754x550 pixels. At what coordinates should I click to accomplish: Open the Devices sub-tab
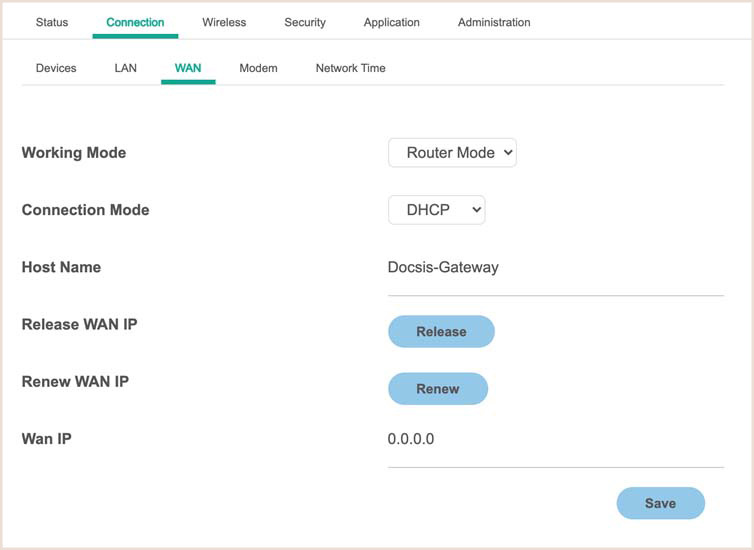coord(56,68)
